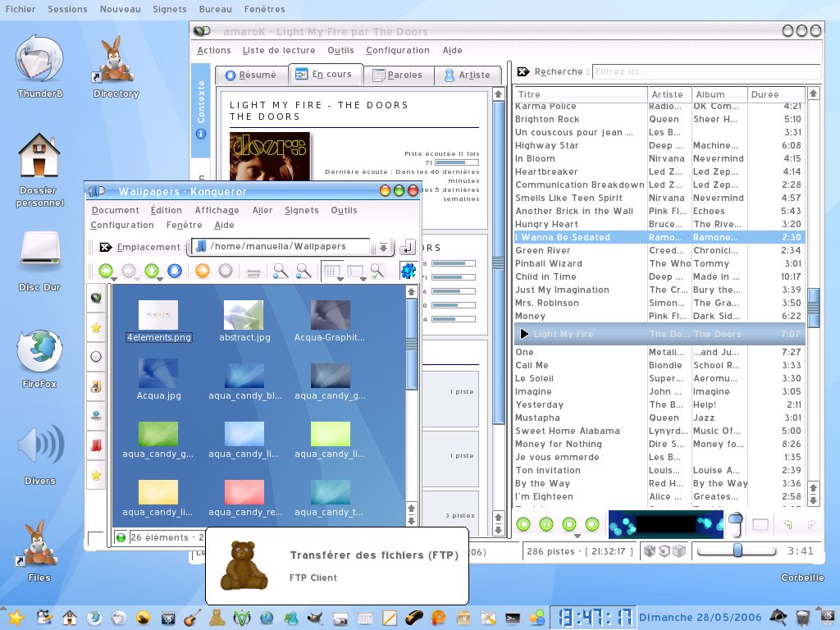Screen dimensions: 840x630
Task: Clear playlist with amaroK blank-page button
Action: click(x=760, y=524)
